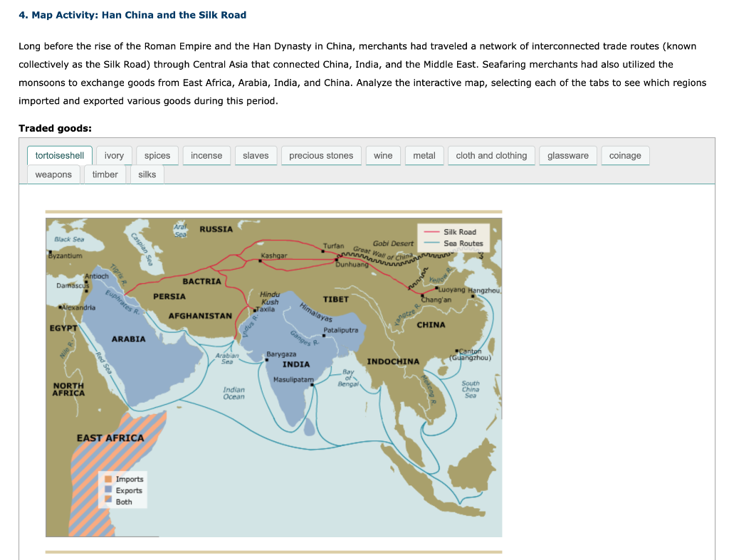This screenshot has width=729, height=560.
Task: Reselect the "tortoiseshell" tab
Action: click(59, 154)
